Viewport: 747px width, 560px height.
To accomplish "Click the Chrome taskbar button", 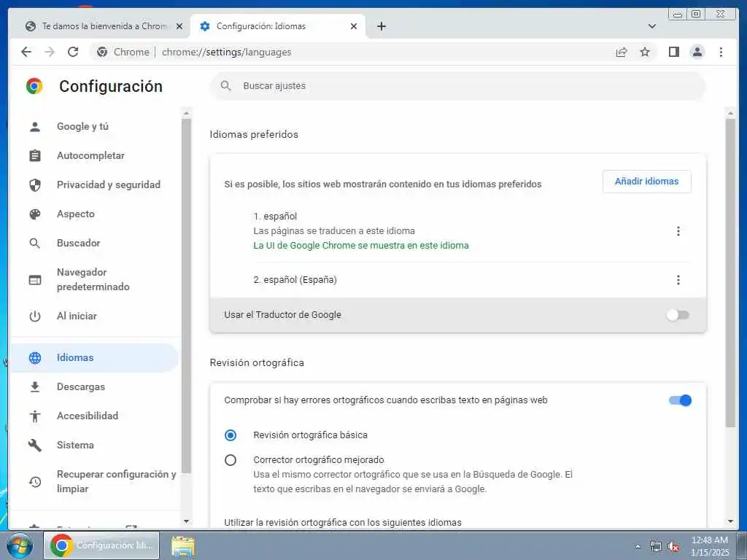I will click(x=101, y=545).
